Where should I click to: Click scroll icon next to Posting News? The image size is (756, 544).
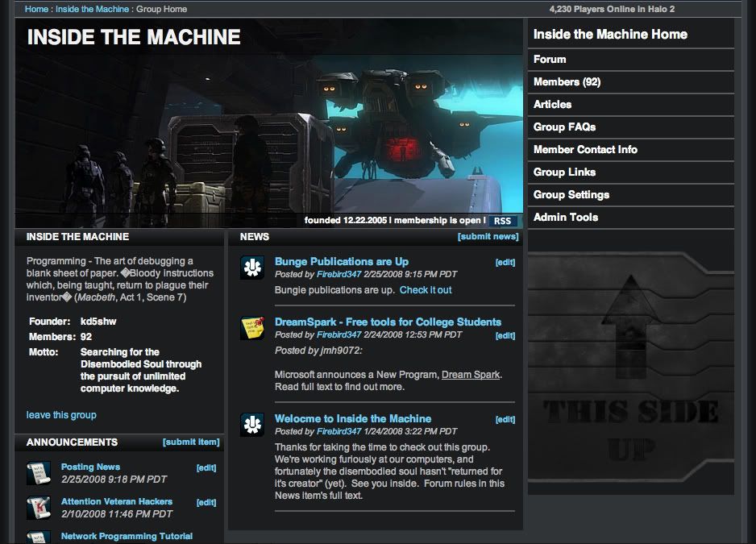pos(39,473)
